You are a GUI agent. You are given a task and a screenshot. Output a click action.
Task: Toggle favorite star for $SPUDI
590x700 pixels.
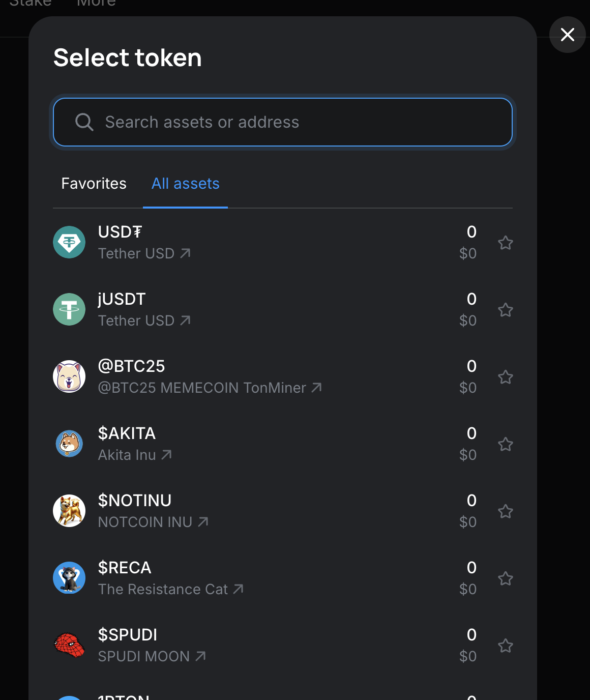tap(505, 646)
